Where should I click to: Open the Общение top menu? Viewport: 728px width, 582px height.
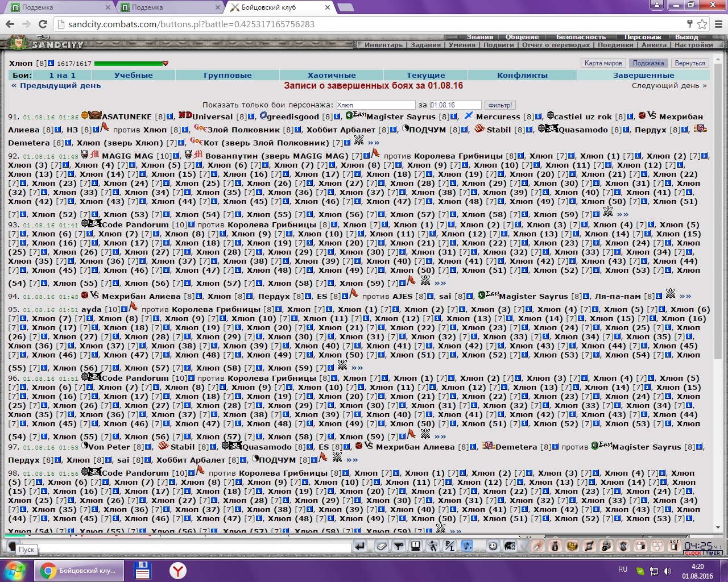(522, 37)
